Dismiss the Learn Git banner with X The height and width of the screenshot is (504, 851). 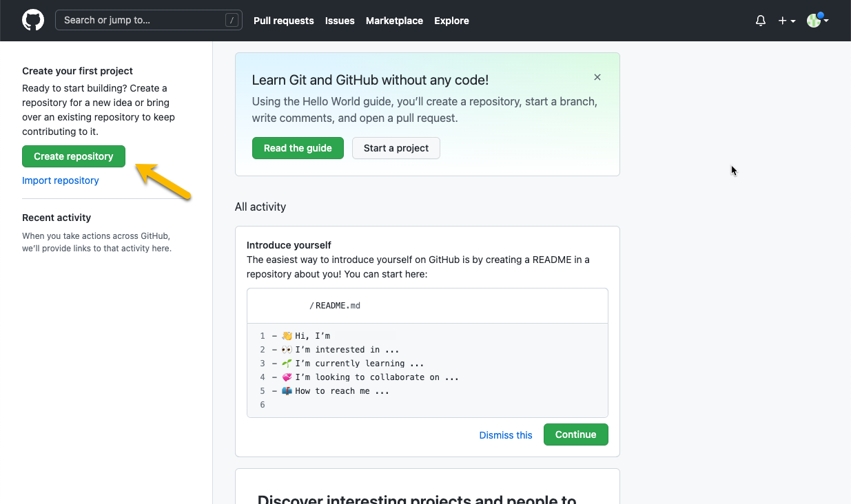(597, 77)
